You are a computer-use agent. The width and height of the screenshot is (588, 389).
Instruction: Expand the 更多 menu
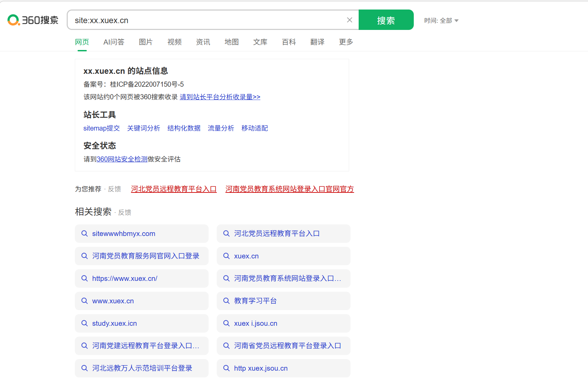[x=346, y=42]
